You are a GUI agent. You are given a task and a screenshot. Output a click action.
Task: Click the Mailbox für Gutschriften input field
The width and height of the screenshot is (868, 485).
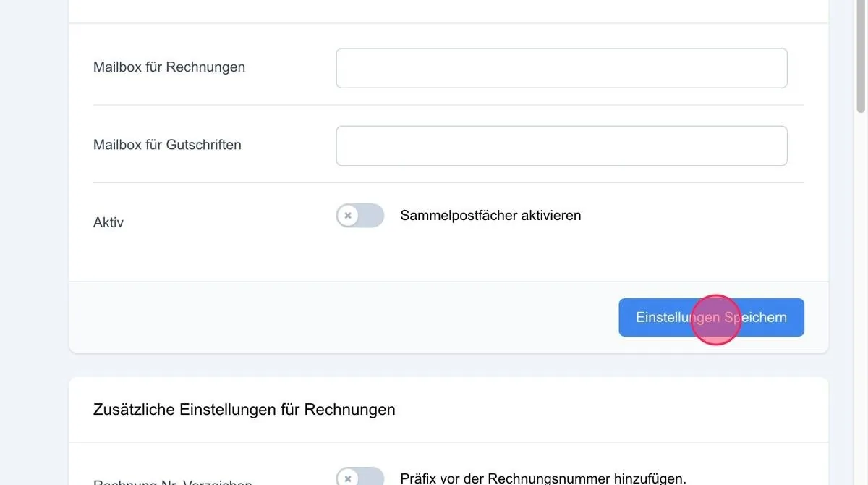(561, 145)
